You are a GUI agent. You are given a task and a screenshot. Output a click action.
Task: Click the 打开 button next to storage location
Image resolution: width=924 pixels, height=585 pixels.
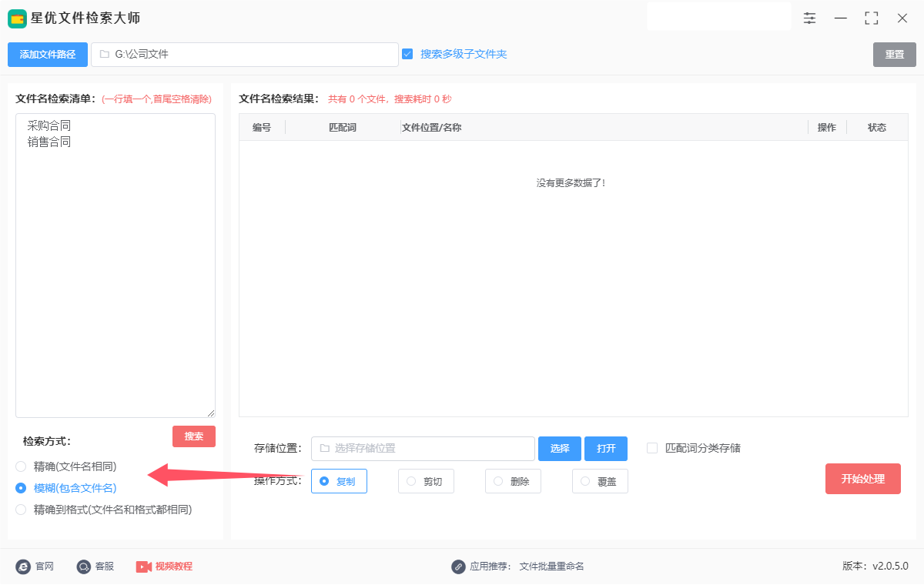click(606, 449)
